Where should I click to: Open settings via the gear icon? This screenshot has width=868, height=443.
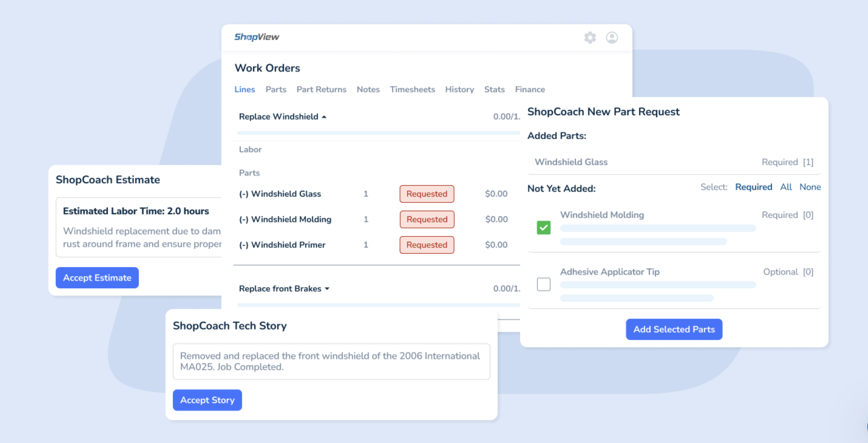tap(590, 37)
